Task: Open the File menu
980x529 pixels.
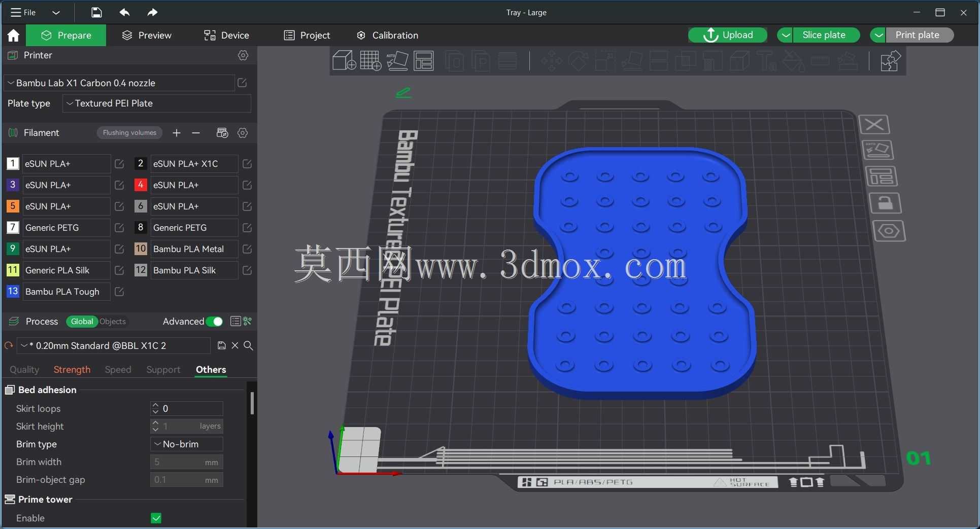Action: 23,13
